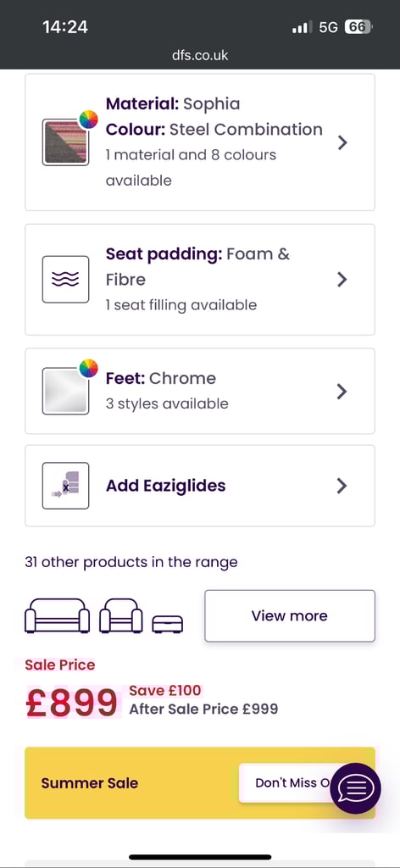Tap the colour wheel on material swatch

[x=88, y=119]
